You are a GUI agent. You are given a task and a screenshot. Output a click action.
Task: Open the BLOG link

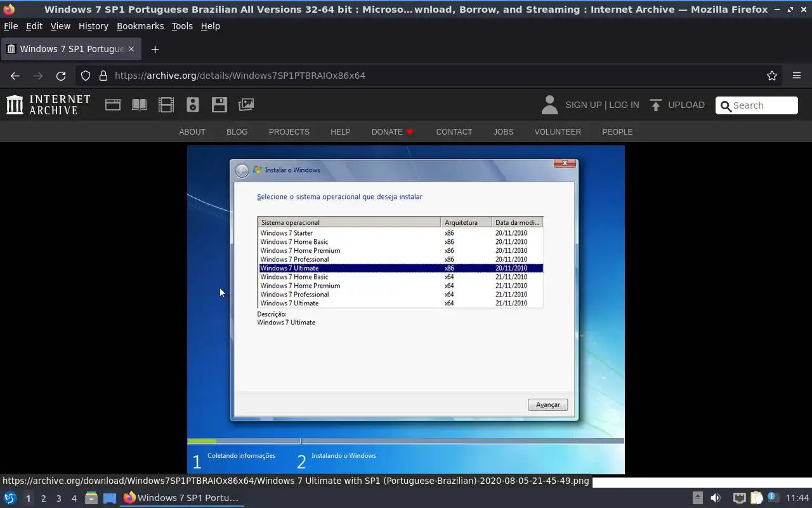pos(237,132)
